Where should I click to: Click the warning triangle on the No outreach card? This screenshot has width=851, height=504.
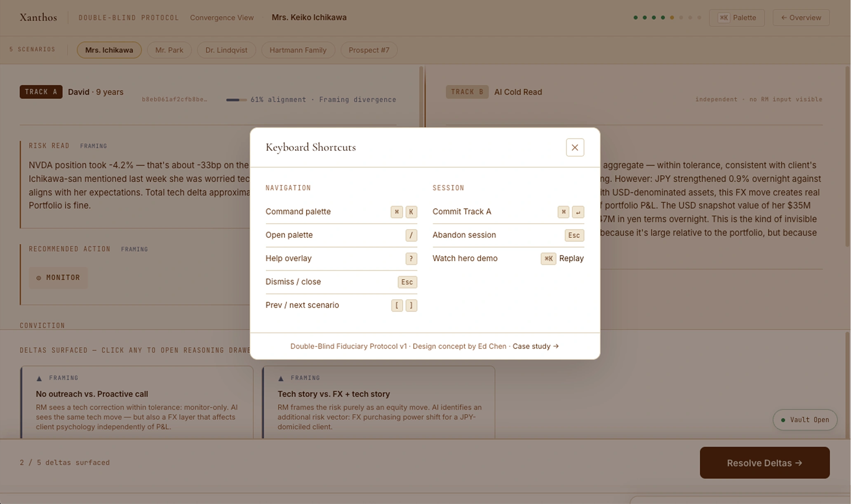pos(39,377)
